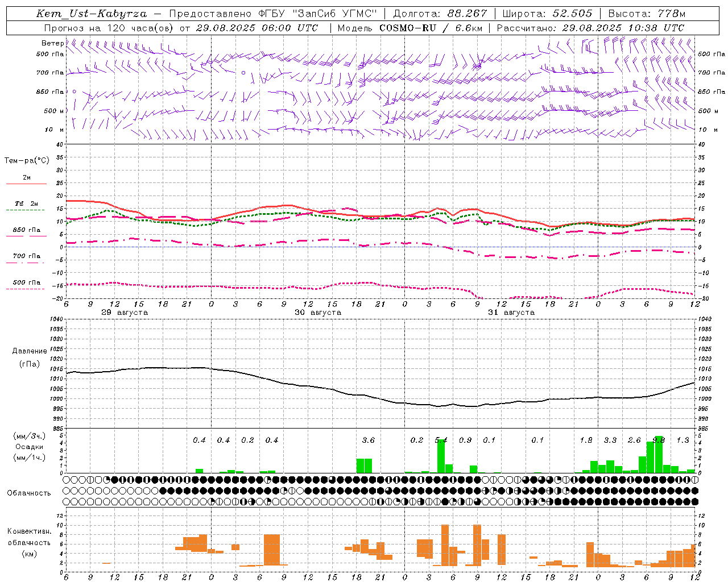Select the model name COSMO-RU

409,28
